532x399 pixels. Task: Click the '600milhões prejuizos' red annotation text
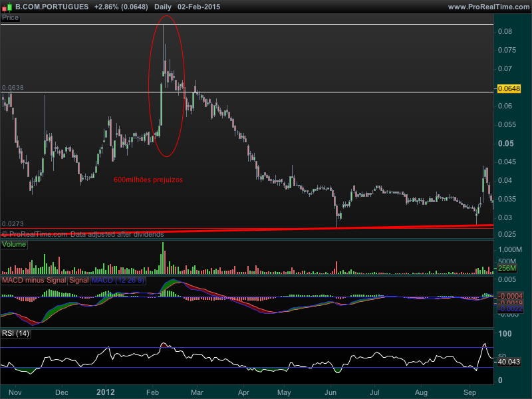pyautogui.click(x=148, y=180)
